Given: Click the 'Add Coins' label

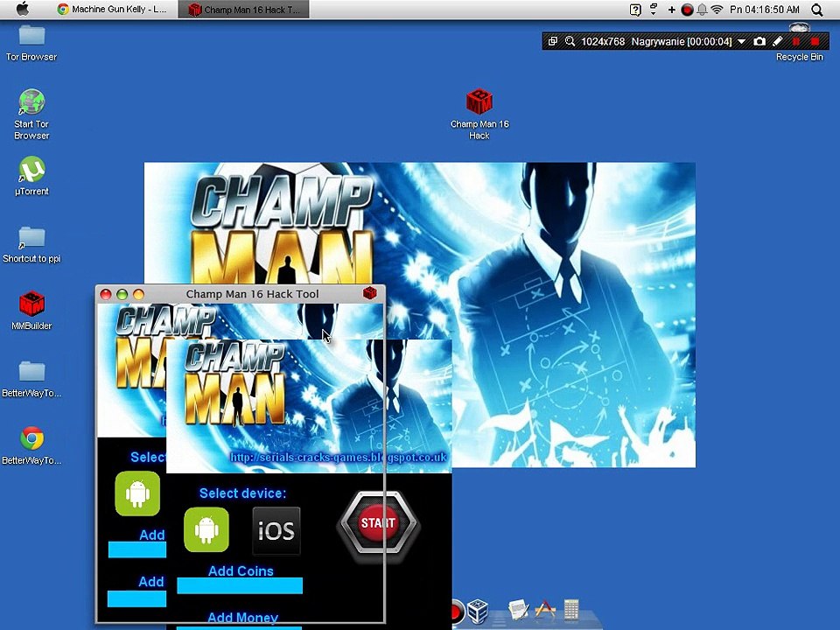Looking at the screenshot, I should (241, 571).
